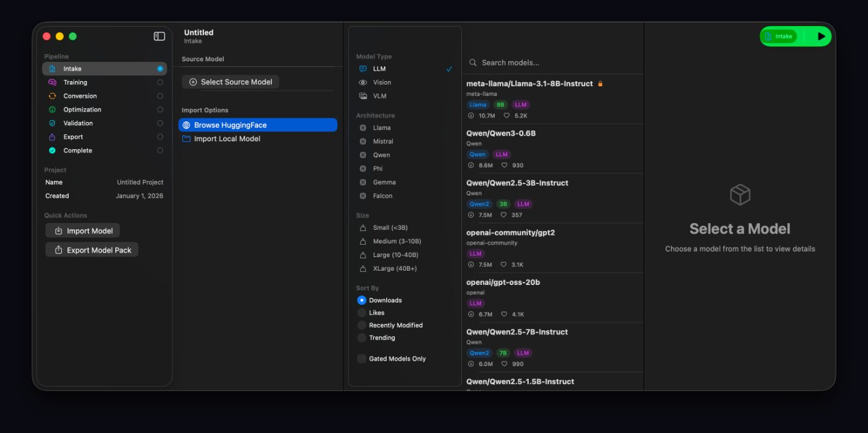Open the Qwen/Qwen2.5-7B-Instruct model entry

point(553,348)
